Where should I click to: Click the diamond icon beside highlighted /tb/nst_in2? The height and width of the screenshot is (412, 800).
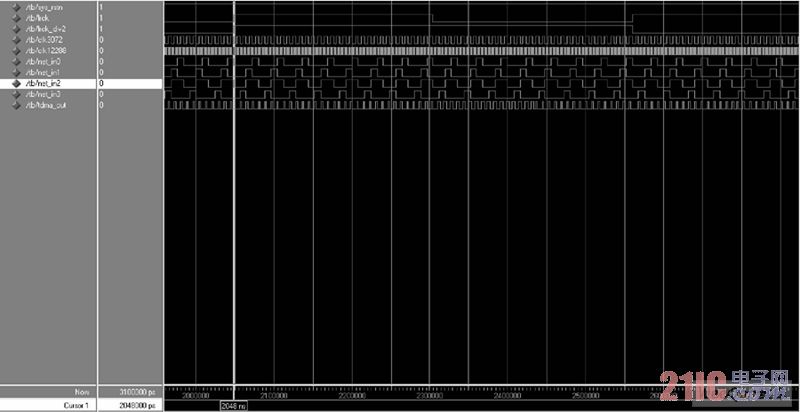pyautogui.click(x=17, y=84)
